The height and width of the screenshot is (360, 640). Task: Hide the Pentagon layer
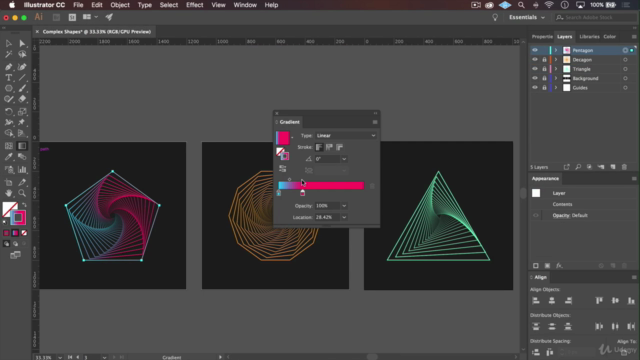(x=535, y=50)
